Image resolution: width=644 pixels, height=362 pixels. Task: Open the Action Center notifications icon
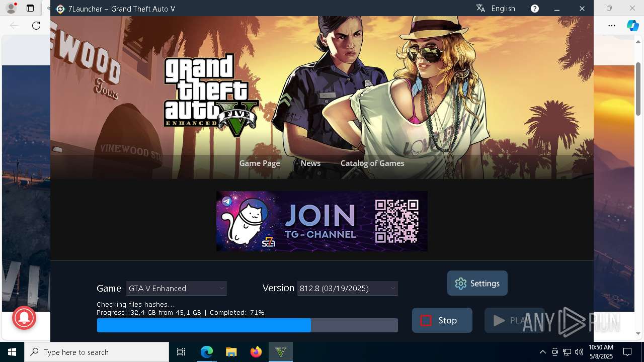628,352
